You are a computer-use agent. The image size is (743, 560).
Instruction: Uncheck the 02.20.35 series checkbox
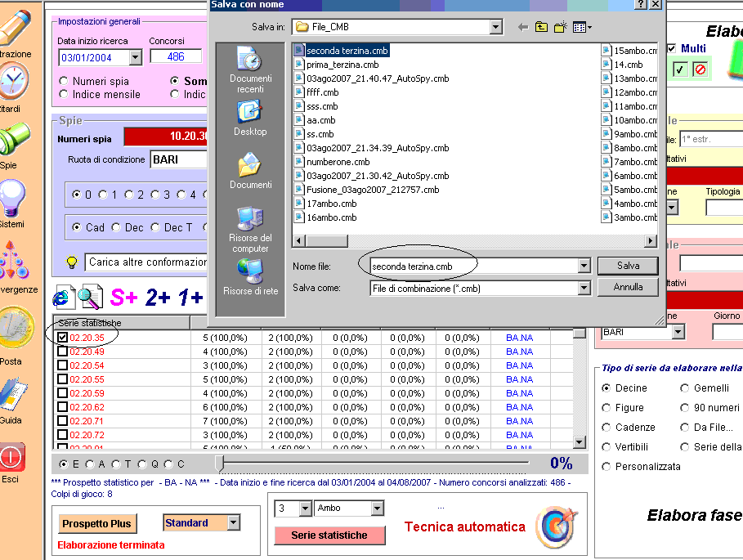(x=62, y=338)
